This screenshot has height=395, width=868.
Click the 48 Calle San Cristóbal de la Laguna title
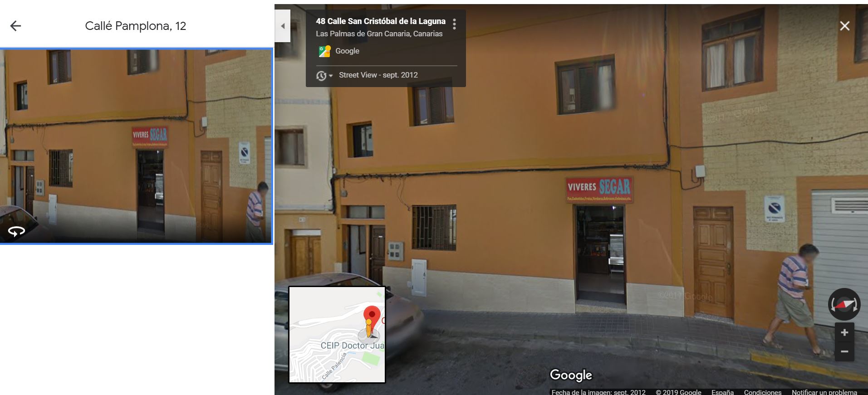point(381,21)
